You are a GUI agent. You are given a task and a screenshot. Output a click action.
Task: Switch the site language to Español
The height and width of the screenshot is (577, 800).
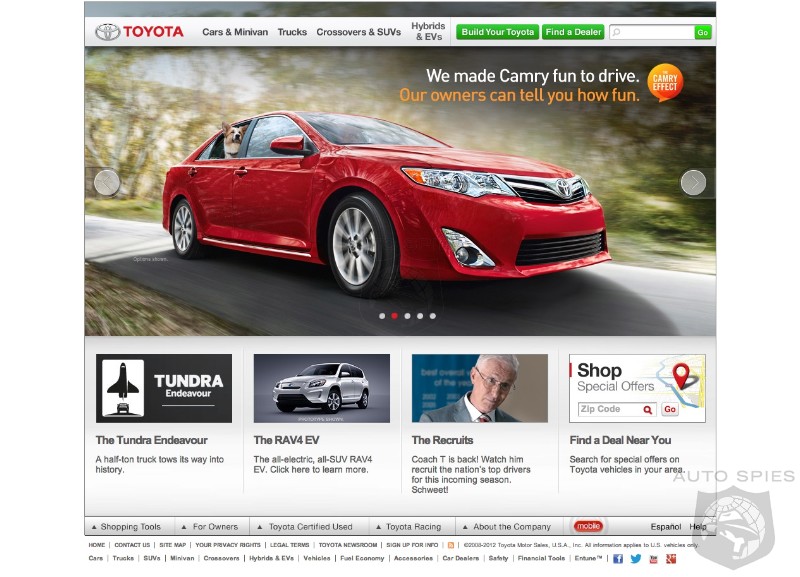point(666,526)
